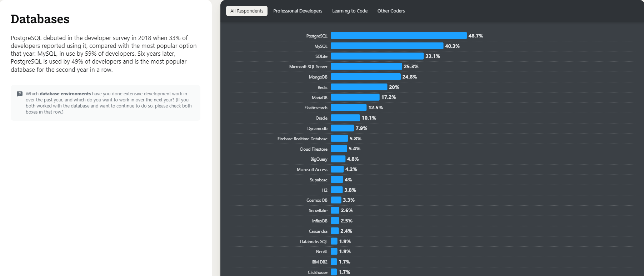This screenshot has width=644, height=276.
Task: Click the Dynamodb bar
Action: coord(342,128)
